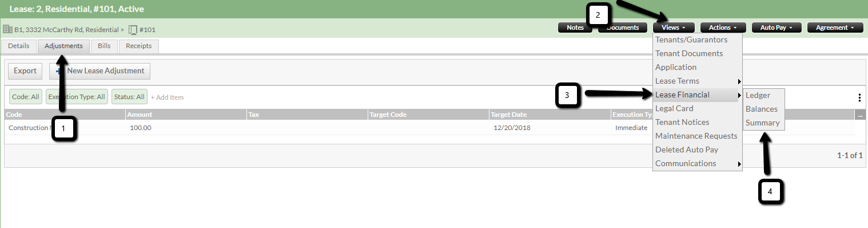Click the Add Item filter field
The image size is (868, 228).
coord(167,97)
